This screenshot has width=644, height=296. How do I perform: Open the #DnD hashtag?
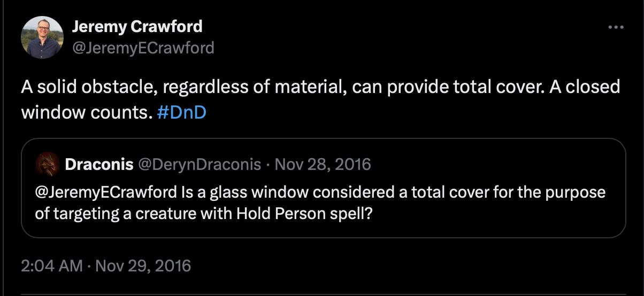tap(182, 114)
